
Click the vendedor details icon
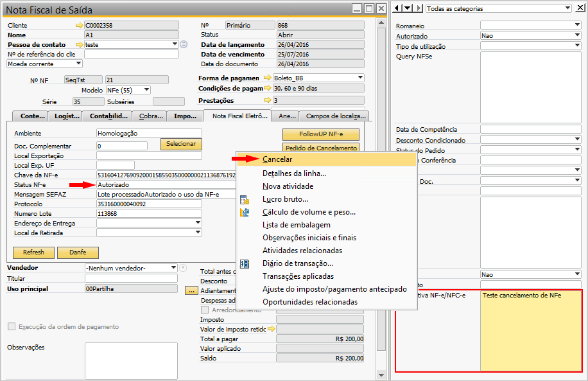pos(182,268)
